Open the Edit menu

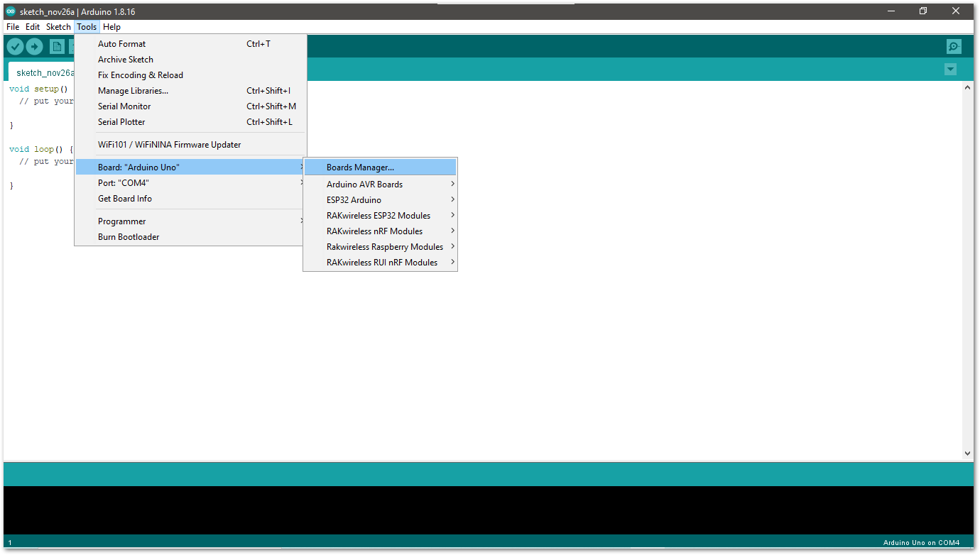point(33,27)
